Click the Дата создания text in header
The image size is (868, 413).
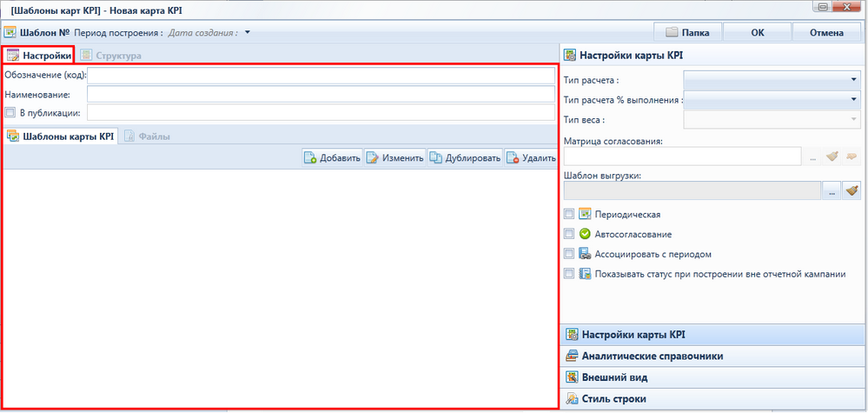tap(203, 32)
